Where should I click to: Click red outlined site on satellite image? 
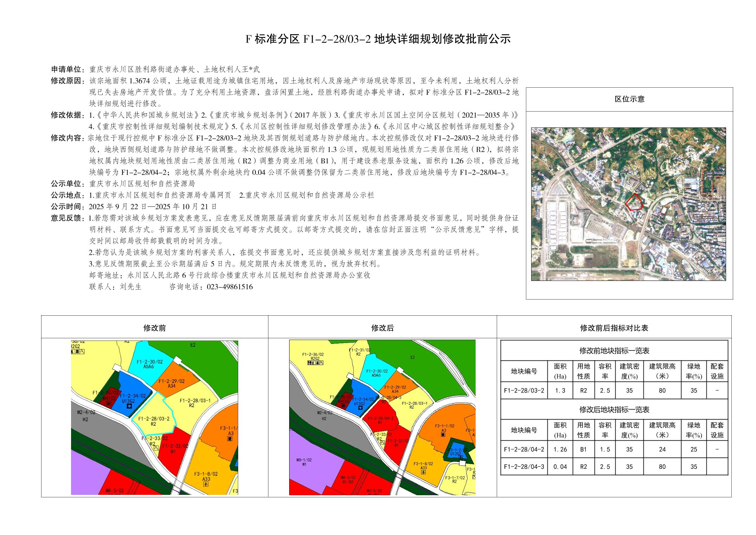pos(634,202)
